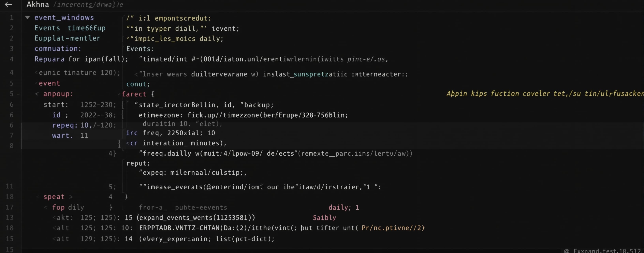Viewport: 644px width, 253px height.
Task: Click '(expand_events_wents(11253581))' call
Action: (x=196, y=218)
